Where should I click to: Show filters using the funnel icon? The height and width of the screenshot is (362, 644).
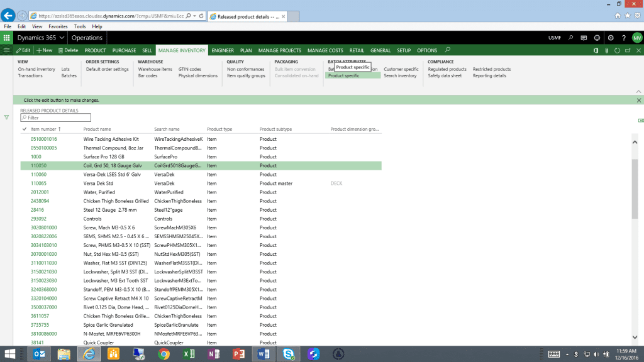pyautogui.click(x=6, y=117)
